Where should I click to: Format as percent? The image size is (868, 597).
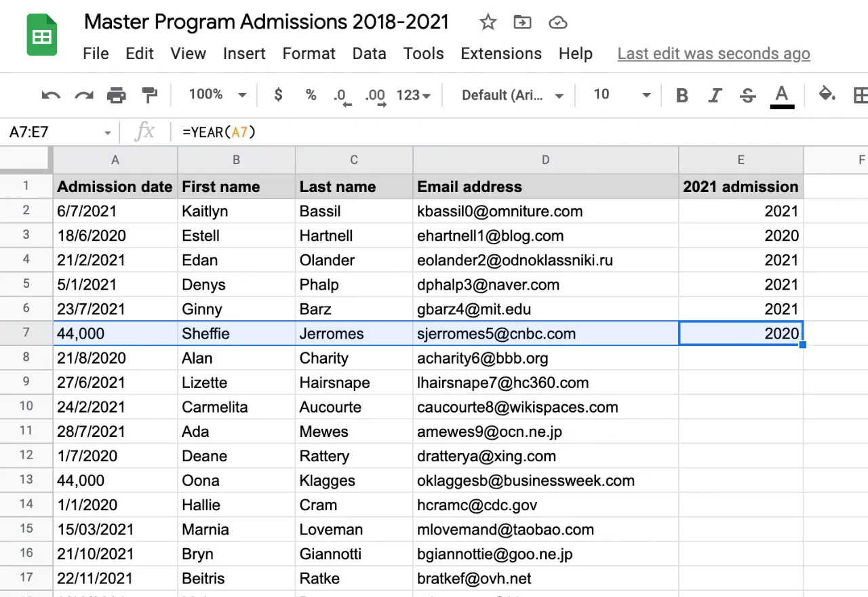pos(311,95)
